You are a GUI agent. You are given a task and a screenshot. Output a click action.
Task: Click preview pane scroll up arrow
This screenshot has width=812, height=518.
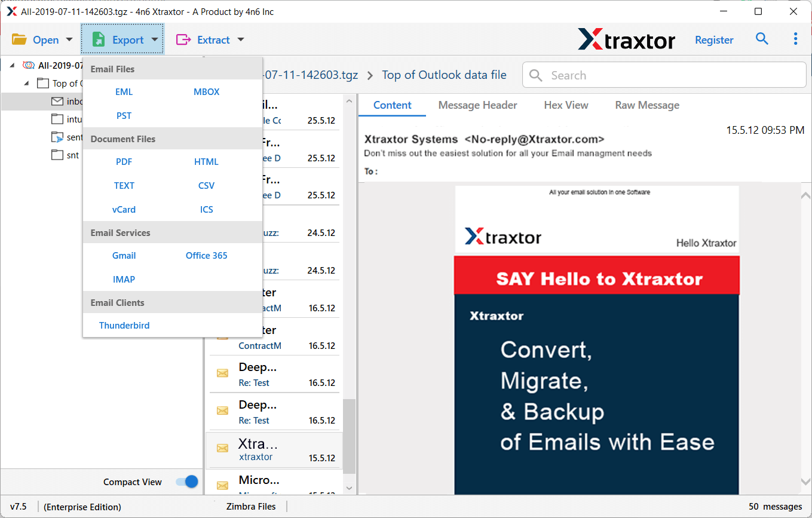(x=805, y=195)
